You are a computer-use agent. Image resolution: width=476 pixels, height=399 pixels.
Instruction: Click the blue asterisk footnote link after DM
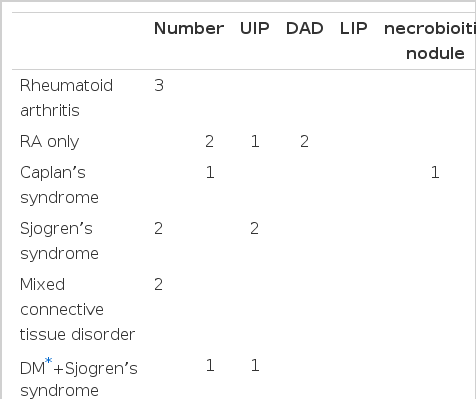click(49, 361)
